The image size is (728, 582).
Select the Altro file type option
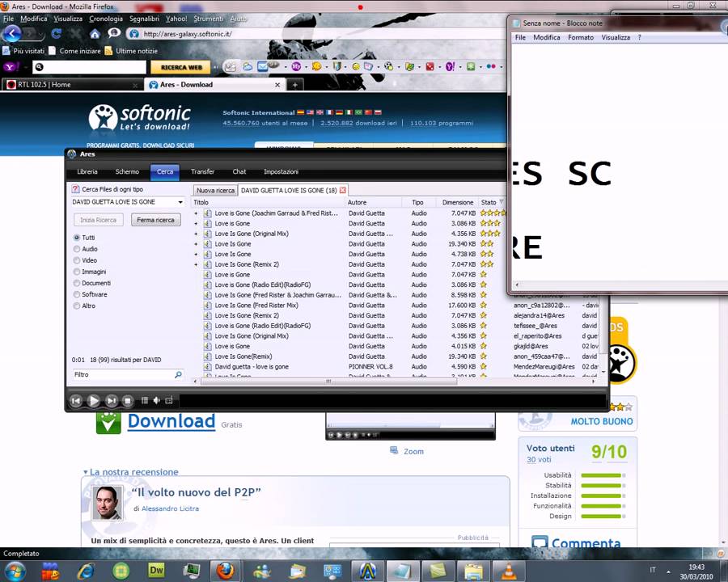(77, 306)
